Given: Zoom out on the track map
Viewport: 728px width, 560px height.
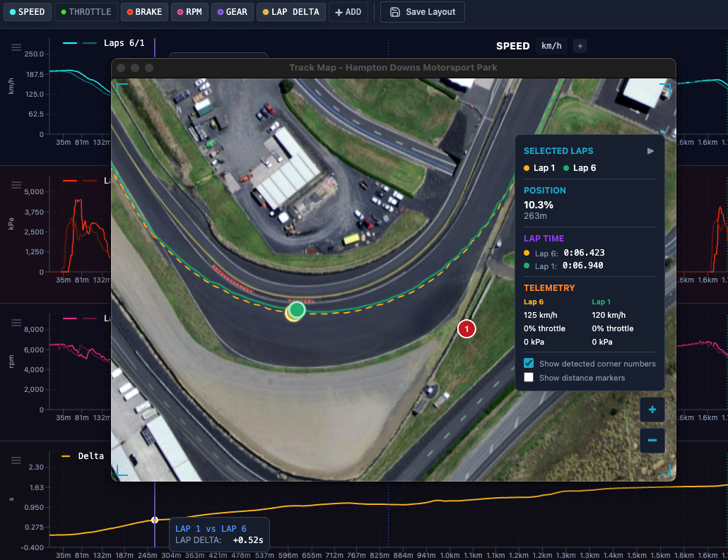Looking at the screenshot, I should [x=652, y=441].
